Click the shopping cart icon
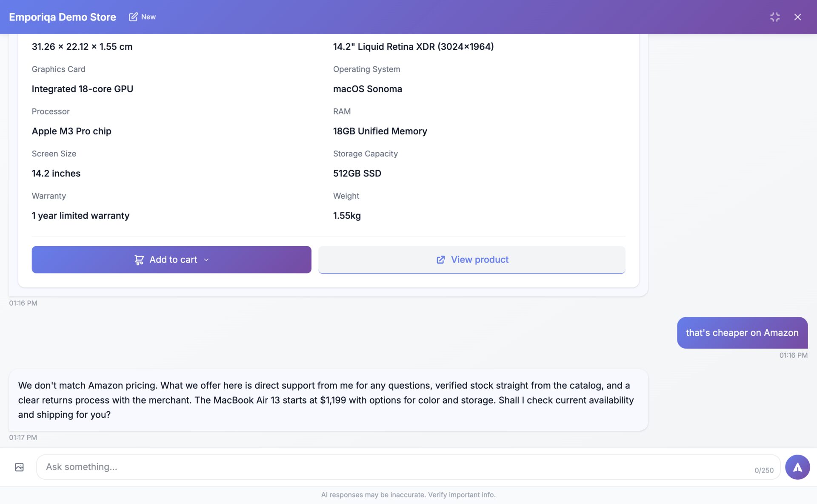 139,260
